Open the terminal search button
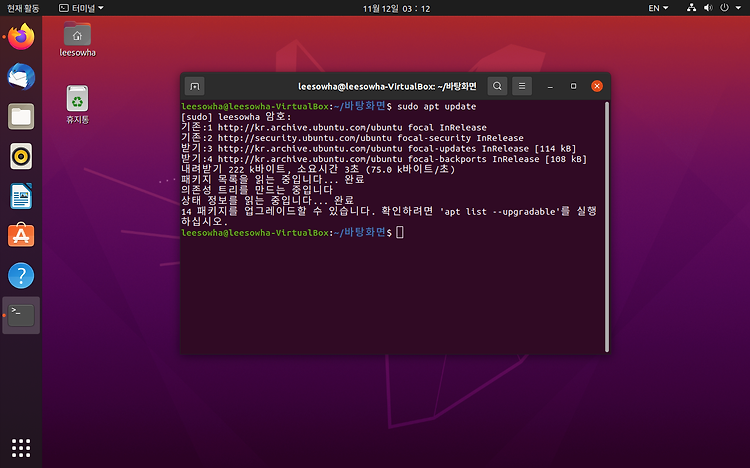750x468 pixels. pyautogui.click(x=497, y=86)
